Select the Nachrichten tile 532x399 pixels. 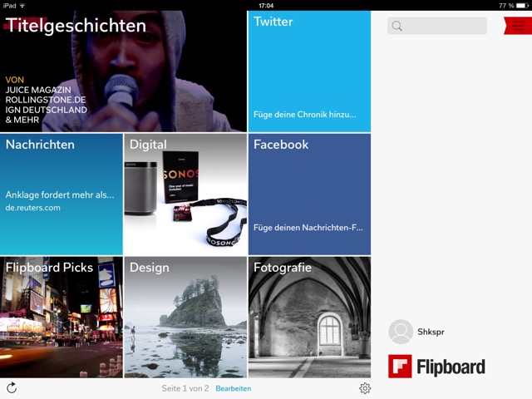[62, 194]
